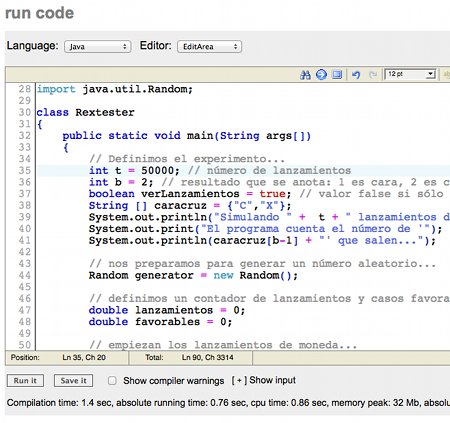
Task: Open the Editor EditArea dropdown
Action: [x=209, y=47]
